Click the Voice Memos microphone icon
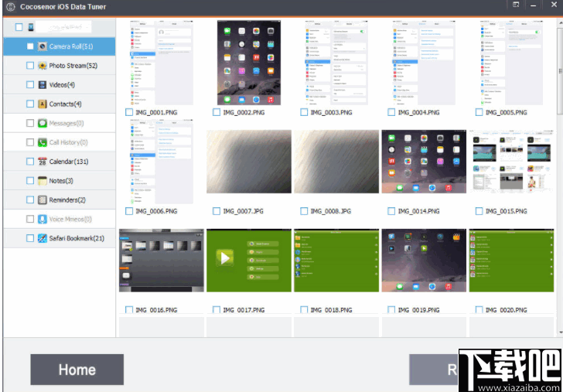The image size is (563, 392). 43,219
